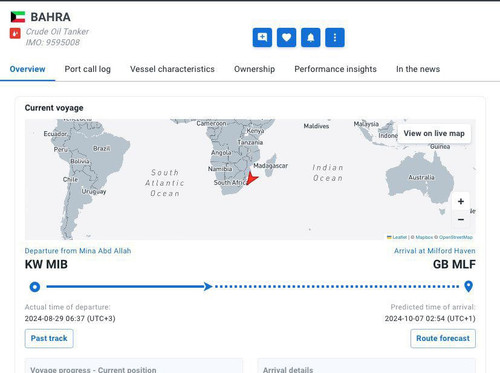The height and width of the screenshot is (373, 500).
Task: Click the bell notification icon button
Action: point(311,37)
